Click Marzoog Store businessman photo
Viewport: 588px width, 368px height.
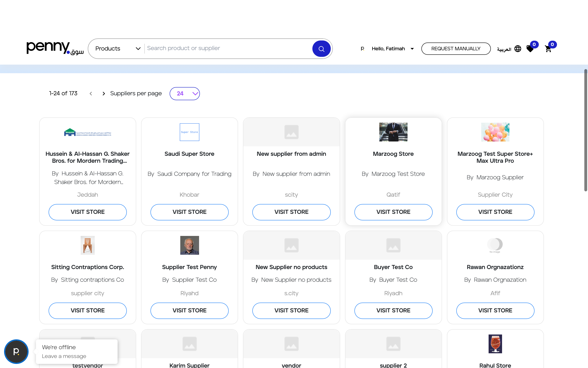393,132
